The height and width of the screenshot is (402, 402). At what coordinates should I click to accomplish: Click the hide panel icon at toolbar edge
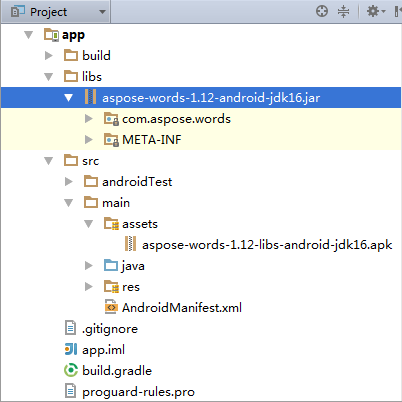(x=398, y=11)
